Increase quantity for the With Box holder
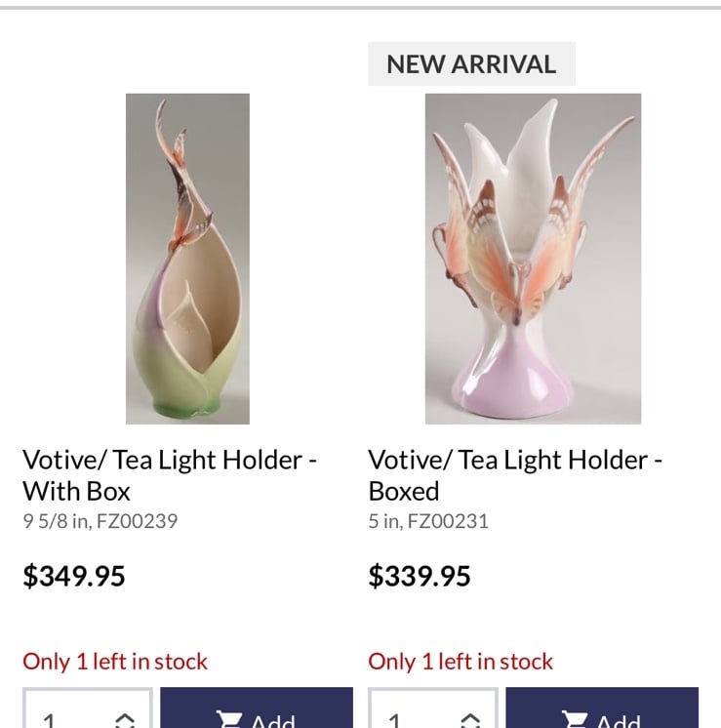 tap(125, 718)
